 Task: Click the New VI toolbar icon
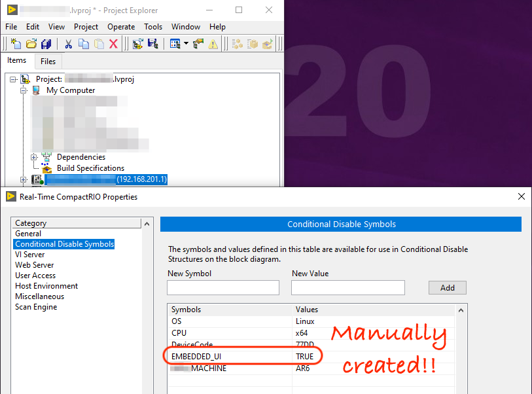pos(16,44)
